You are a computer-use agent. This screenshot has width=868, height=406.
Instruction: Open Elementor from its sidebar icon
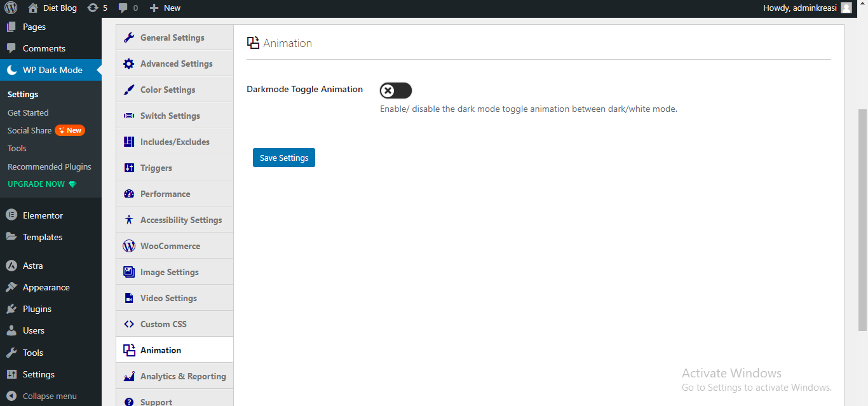(x=13, y=215)
